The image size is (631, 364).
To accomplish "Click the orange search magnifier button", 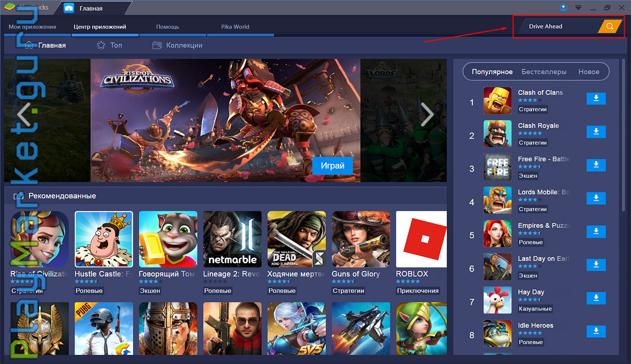I will (x=610, y=26).
